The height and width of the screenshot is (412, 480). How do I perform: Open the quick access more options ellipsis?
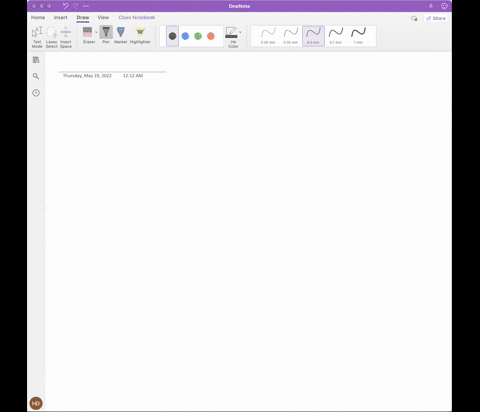click(86, 6)
